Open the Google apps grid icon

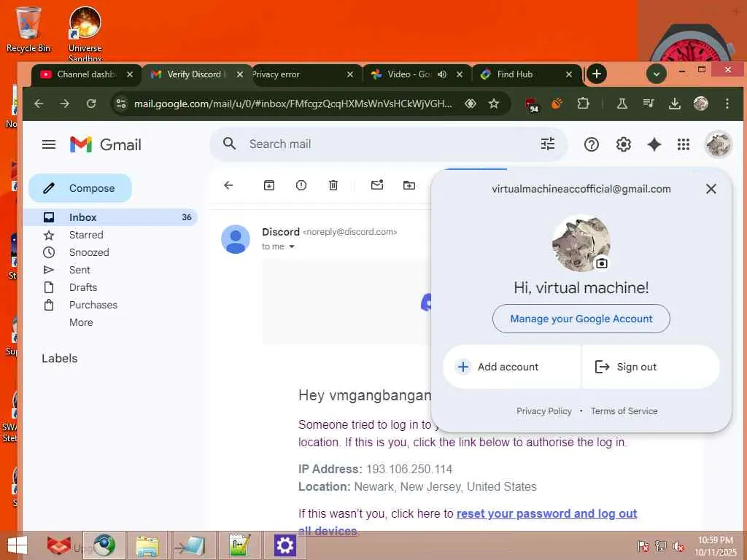[684, 144]
